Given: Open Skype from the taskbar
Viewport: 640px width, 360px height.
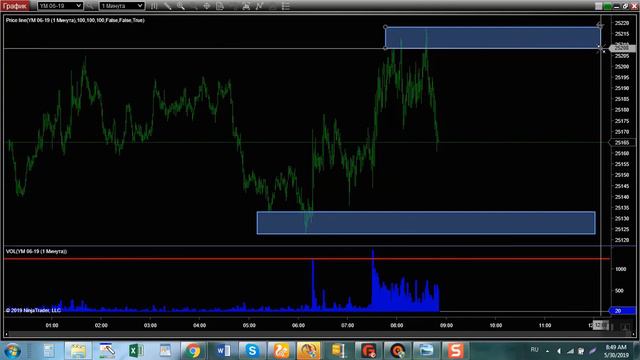Looking at the screenshot, I should (252, 351).
